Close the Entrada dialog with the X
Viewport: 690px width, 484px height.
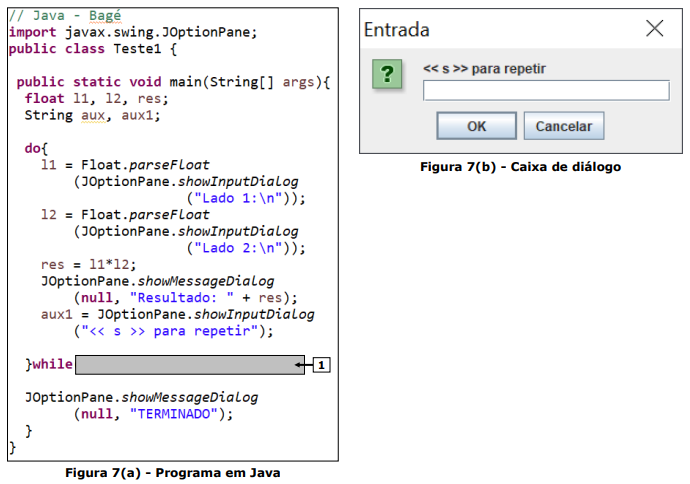[x=654, y=29]
